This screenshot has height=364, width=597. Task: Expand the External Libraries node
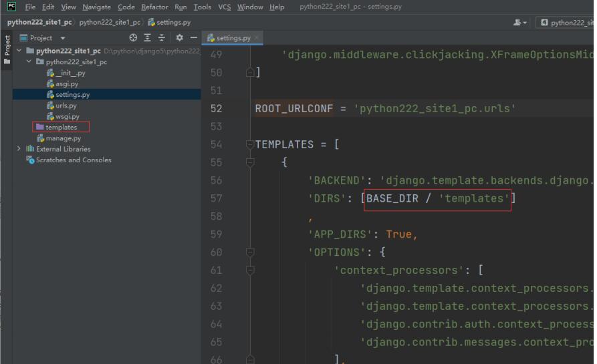[x=19, y=149]
